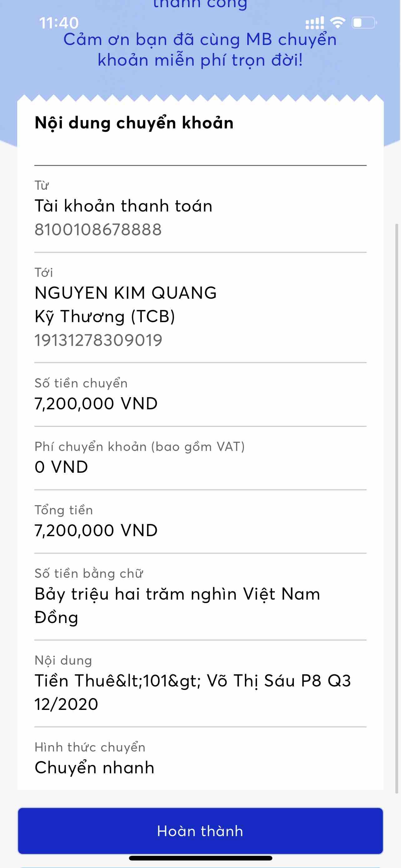Tap the Cảm ơn bạn thank-you message

click(x=200, y=50)
